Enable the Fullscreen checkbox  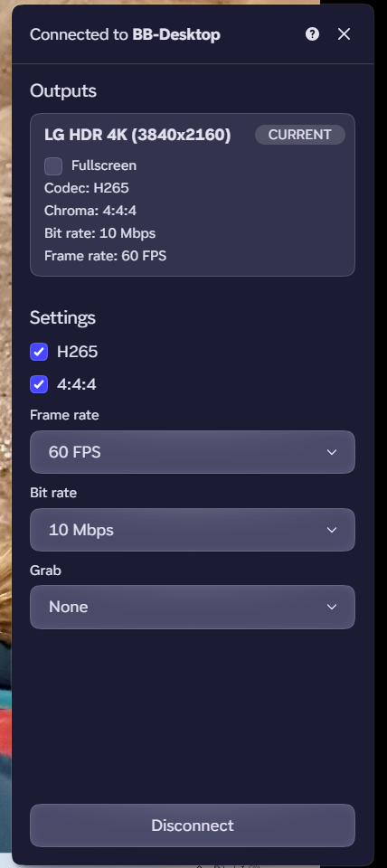[53, 166]
